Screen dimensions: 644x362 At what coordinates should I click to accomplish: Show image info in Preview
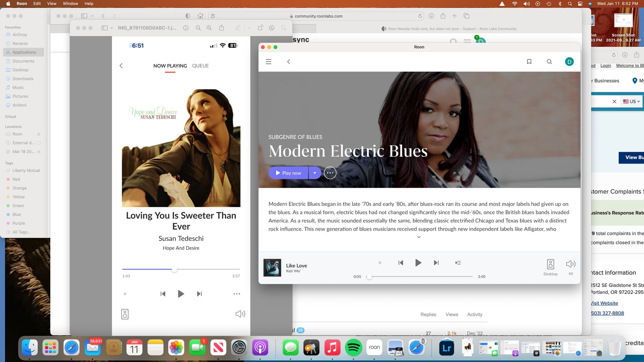tap(186, 28)
